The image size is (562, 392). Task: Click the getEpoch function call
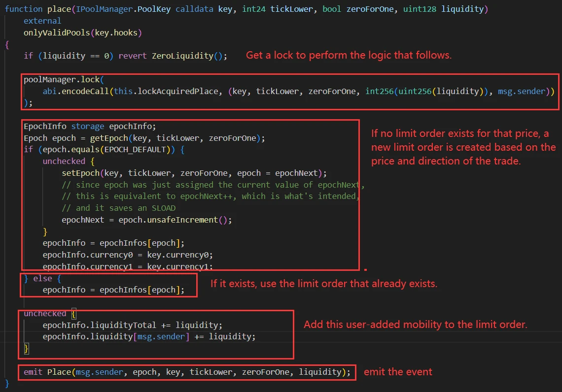click(106, 138)
